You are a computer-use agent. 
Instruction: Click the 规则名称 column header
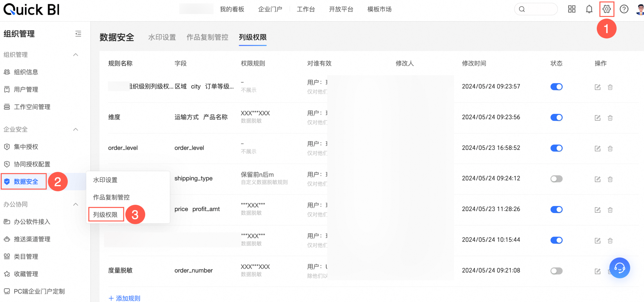click(x=120, y=63)
